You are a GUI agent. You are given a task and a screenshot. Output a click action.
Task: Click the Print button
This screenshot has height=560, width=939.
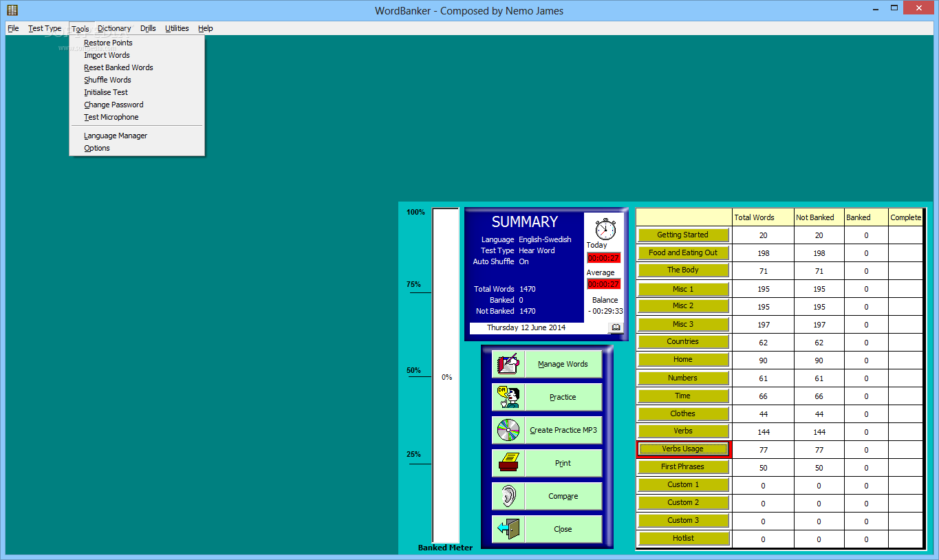pyautogui.click(x=563, y=463)
